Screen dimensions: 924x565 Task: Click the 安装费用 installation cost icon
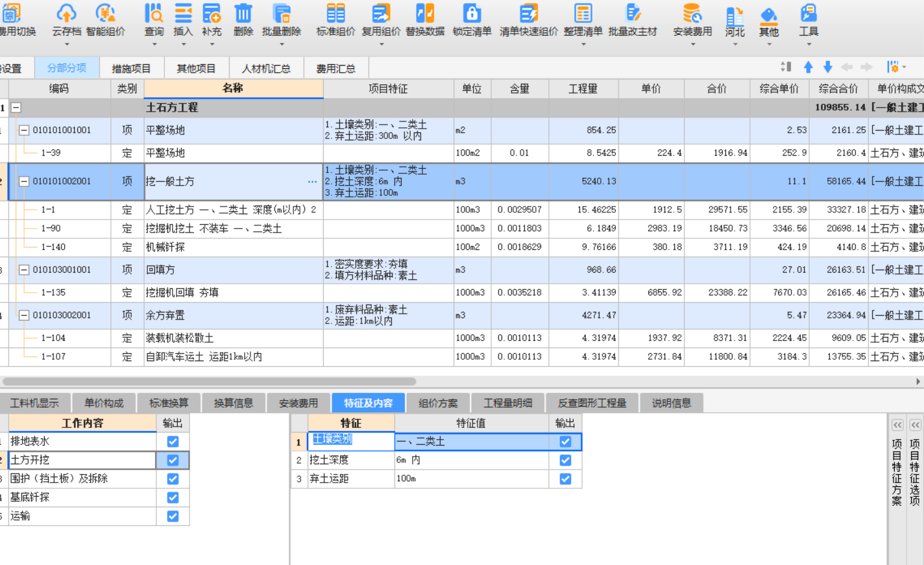click(x=692, y=13)
